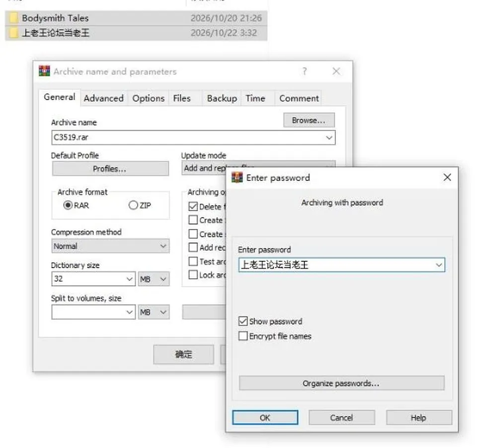Open the Dictionary size MB unit dropdown

pos(154,279)
